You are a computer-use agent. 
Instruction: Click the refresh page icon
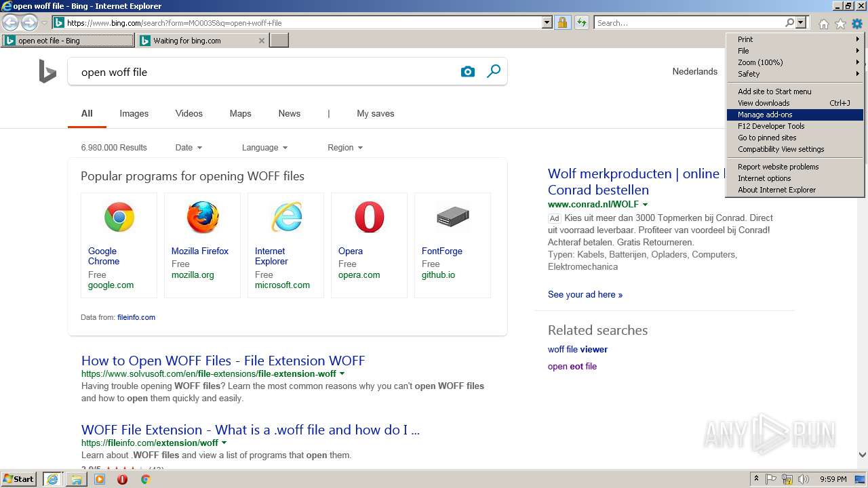click(581, 22)
